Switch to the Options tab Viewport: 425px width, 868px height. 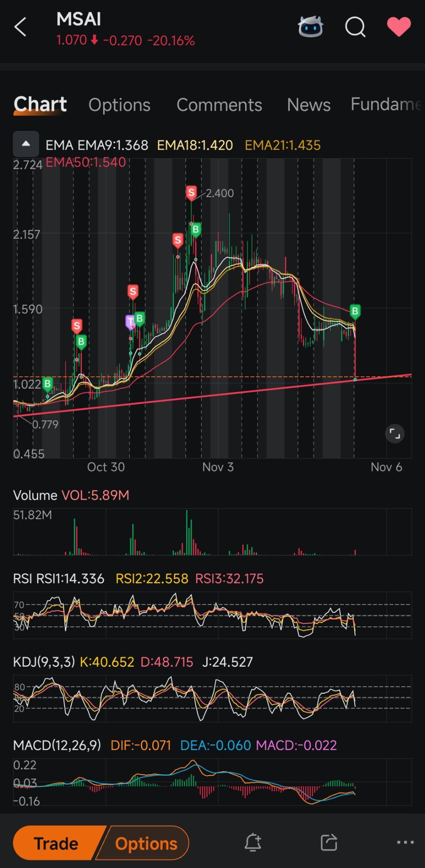pyautogui.click(x=119, y=105)
